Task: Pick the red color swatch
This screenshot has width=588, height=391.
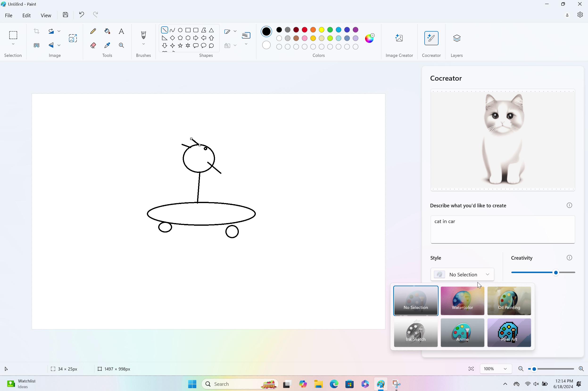Action: (304, 30)
